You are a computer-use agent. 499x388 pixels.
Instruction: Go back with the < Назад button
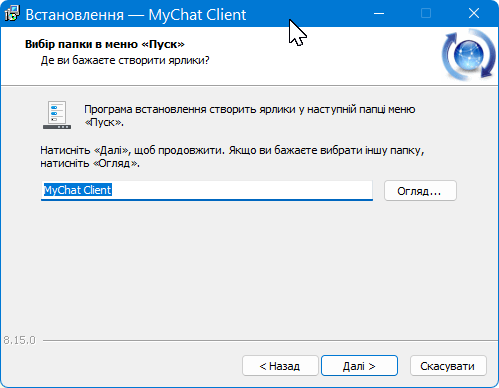280,366
